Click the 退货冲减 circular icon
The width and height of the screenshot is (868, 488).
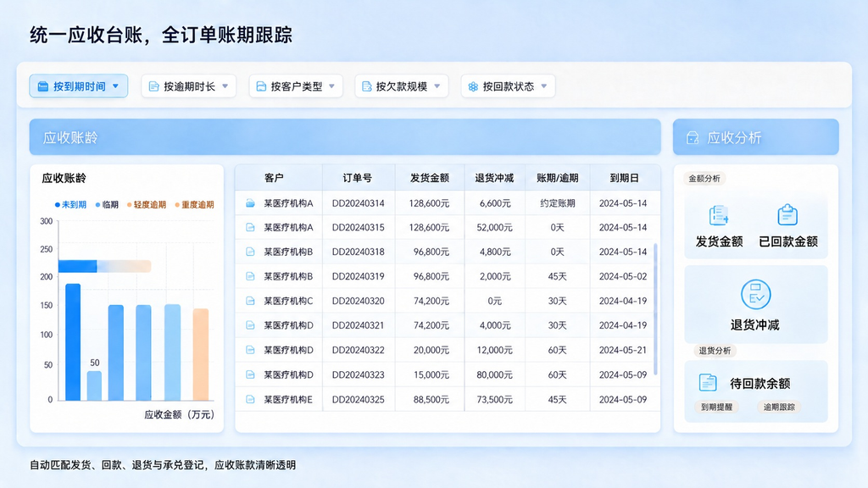point(755,294)
